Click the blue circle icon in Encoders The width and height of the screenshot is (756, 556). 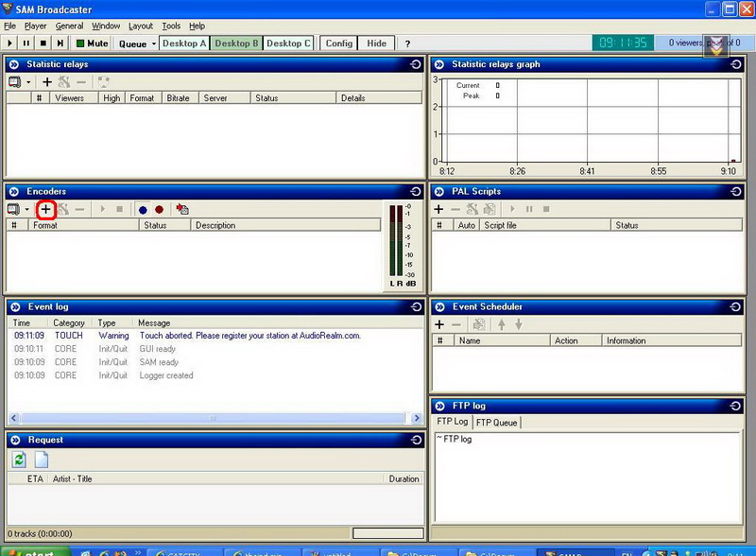coord(143,210)
